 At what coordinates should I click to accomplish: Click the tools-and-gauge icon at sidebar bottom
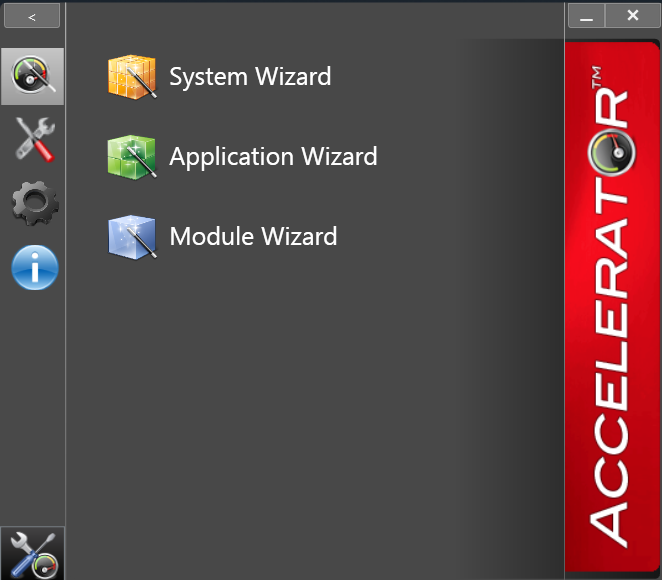pos(33,553)
